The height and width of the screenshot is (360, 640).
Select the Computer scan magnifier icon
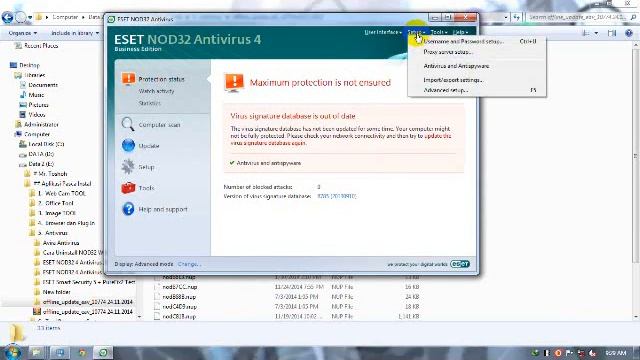(128, 124)
